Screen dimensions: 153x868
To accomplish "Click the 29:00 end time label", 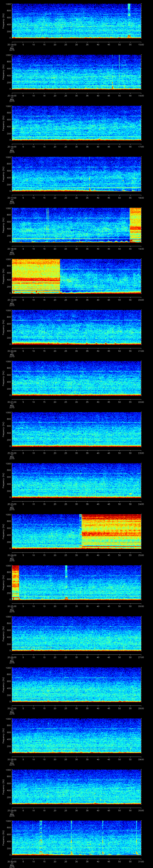I will (x=141, y=759).
